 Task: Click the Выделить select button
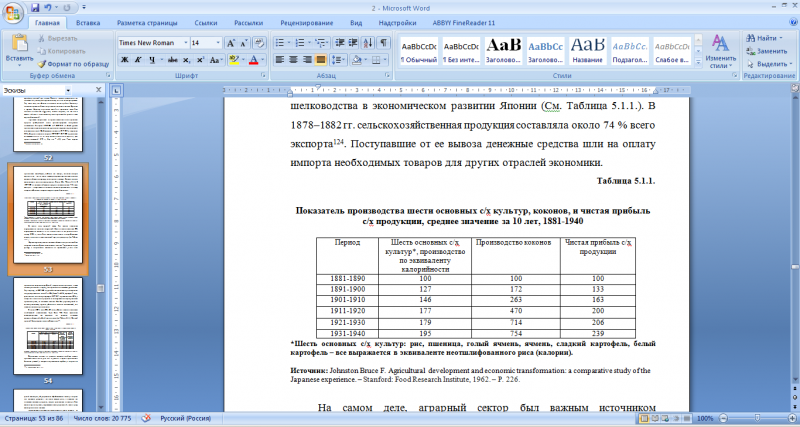[769, 64]
